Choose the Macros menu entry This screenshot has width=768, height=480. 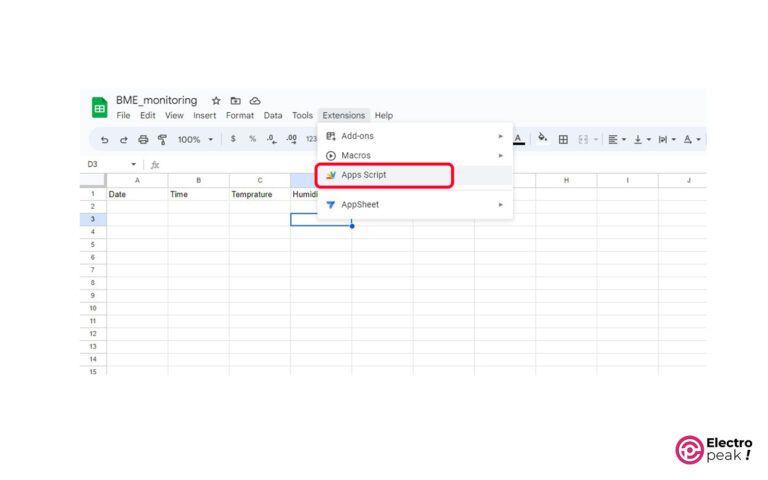click(x=414, y=156)
